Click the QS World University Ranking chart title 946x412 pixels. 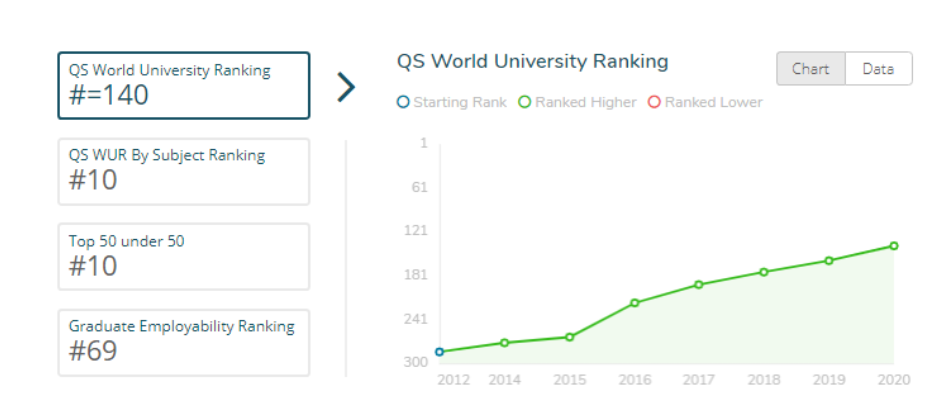[x=532, y=61]
